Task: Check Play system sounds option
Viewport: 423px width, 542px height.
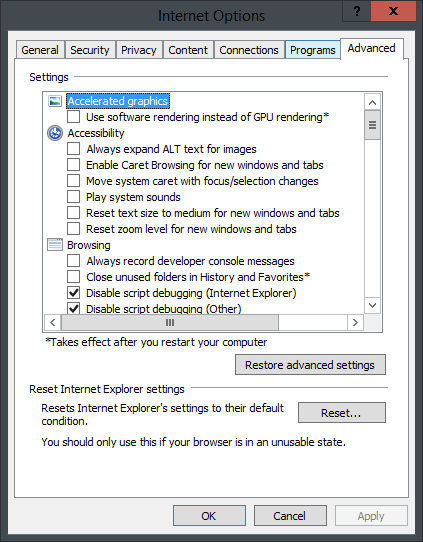Action: [x=73, y=197]
